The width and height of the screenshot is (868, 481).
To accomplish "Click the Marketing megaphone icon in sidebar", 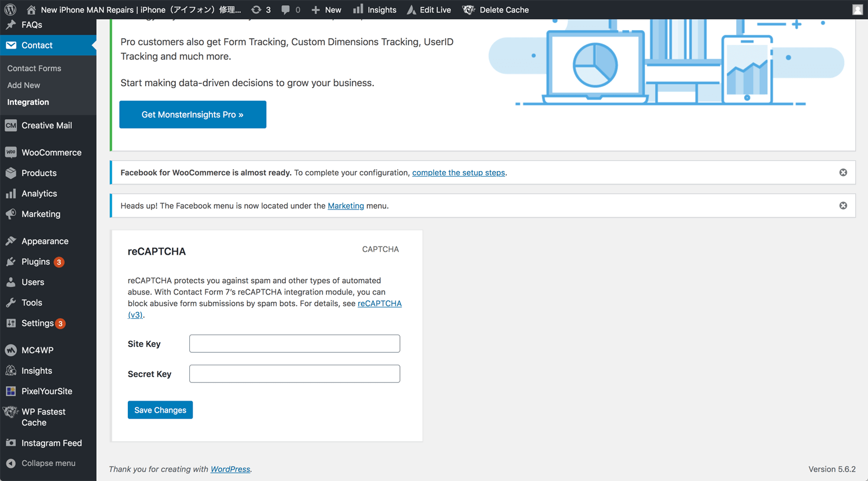I will [x=10, y=214].
